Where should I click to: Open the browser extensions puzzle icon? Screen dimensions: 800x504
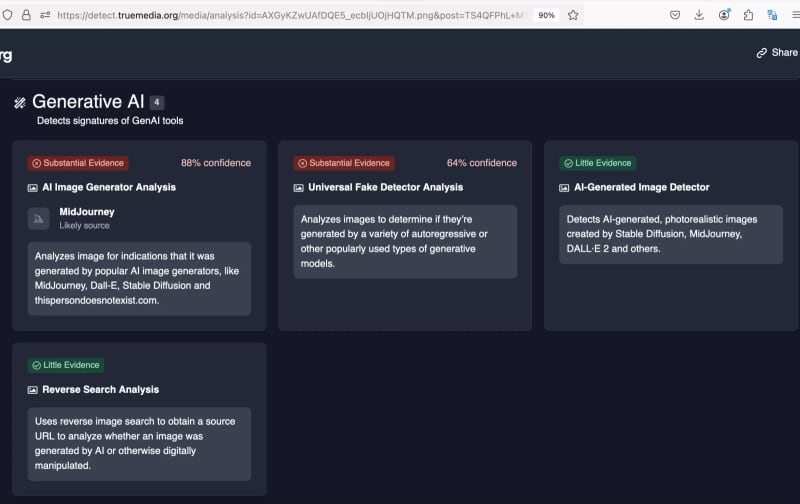tap(748, 15)
